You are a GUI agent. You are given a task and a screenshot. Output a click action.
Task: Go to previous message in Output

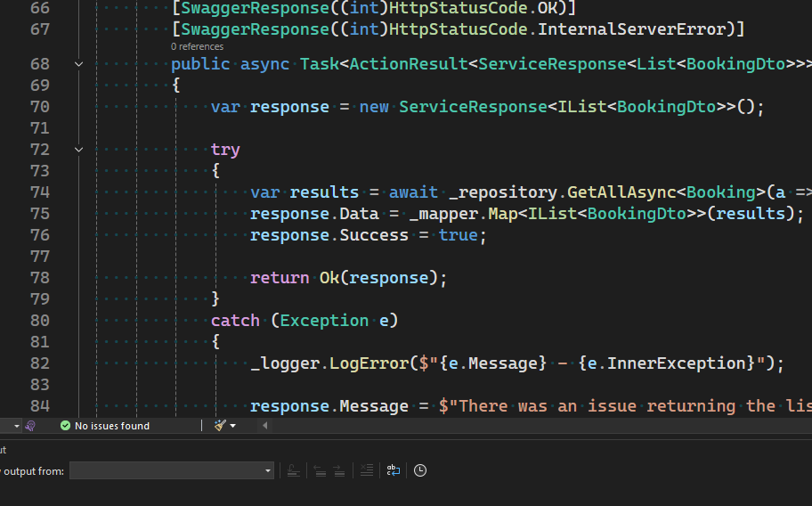(319, 470)
